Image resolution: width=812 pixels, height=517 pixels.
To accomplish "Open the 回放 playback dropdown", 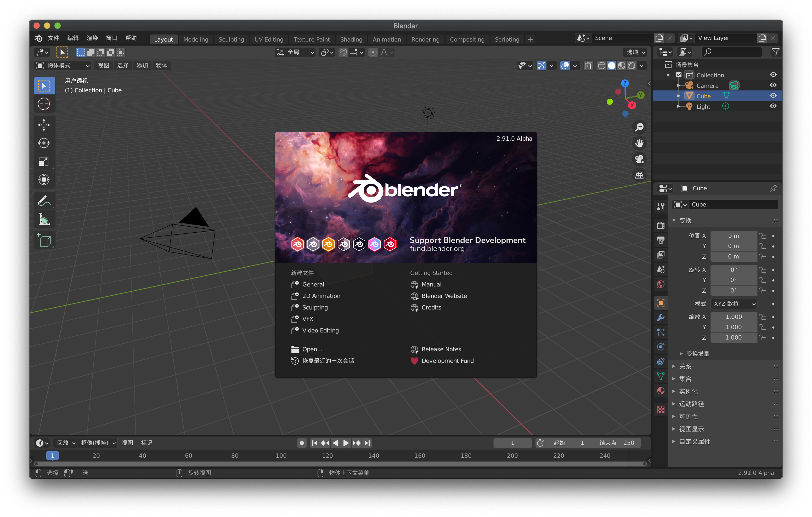I will coord(65,443).
